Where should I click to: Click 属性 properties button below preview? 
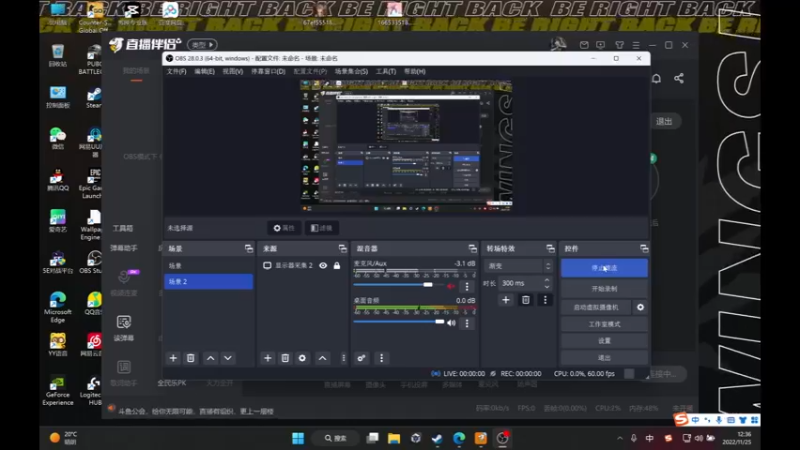point(284,228)
